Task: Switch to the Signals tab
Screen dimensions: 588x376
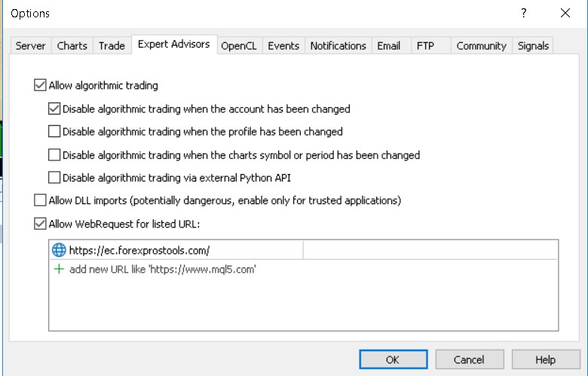Action: click(x=533, y=46)
